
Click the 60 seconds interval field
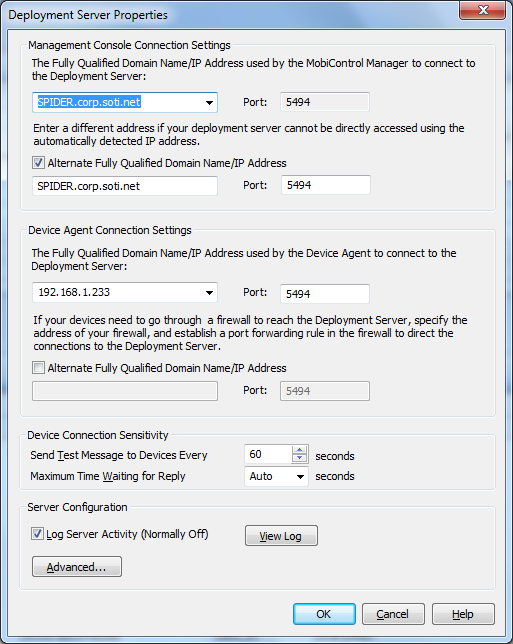(x=268, y=454)
